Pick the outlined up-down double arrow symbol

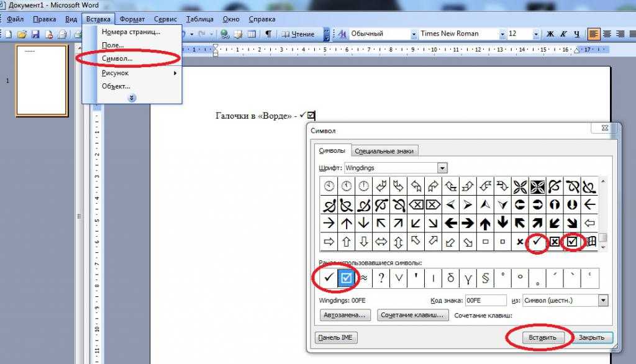point(398,242)
